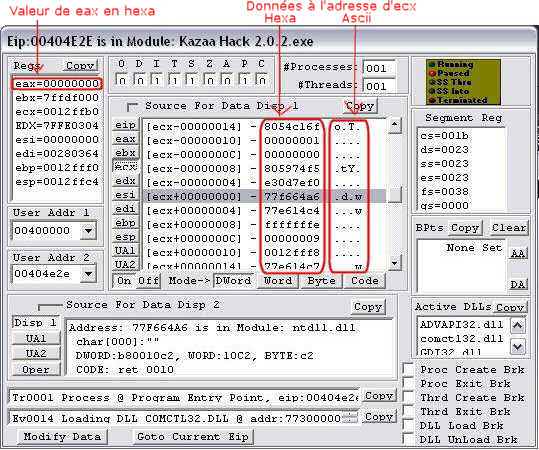The height and width of the screenshot is (450, 539).
Task: Switch display mode to Code
Action: pos(364,281)
